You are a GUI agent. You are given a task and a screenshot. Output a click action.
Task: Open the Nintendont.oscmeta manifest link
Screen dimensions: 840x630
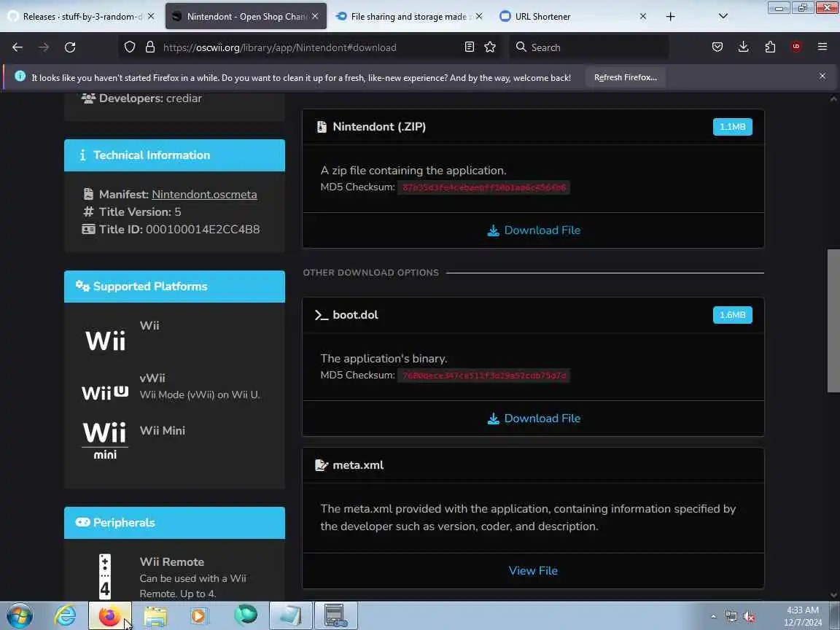tap(204, 195)
